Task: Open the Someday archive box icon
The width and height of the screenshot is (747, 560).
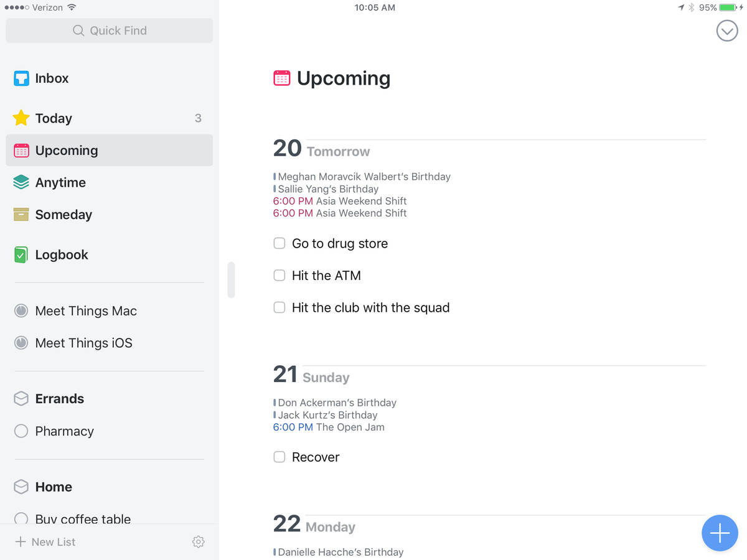Action: click(21, 215)
